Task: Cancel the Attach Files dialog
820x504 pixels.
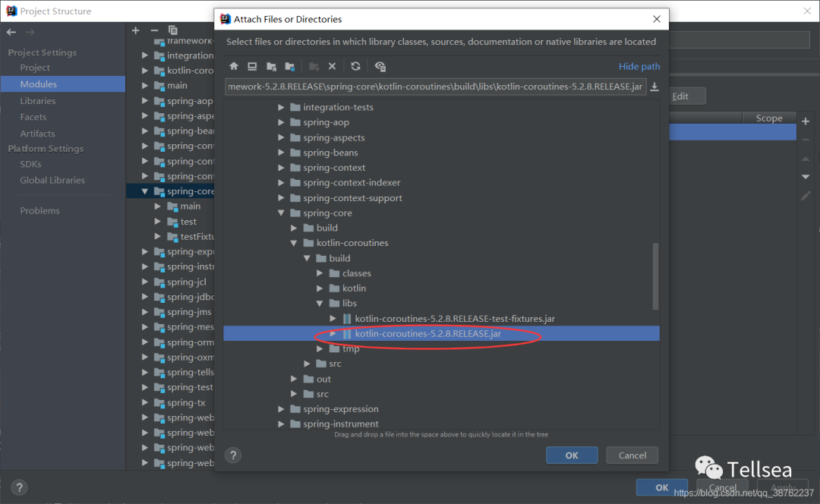Action: tap(632, 455)
